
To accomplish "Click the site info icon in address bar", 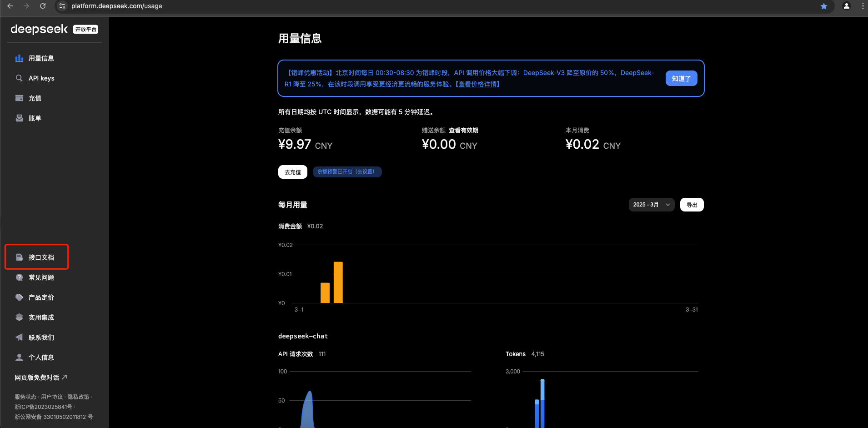I will [62, 6].
